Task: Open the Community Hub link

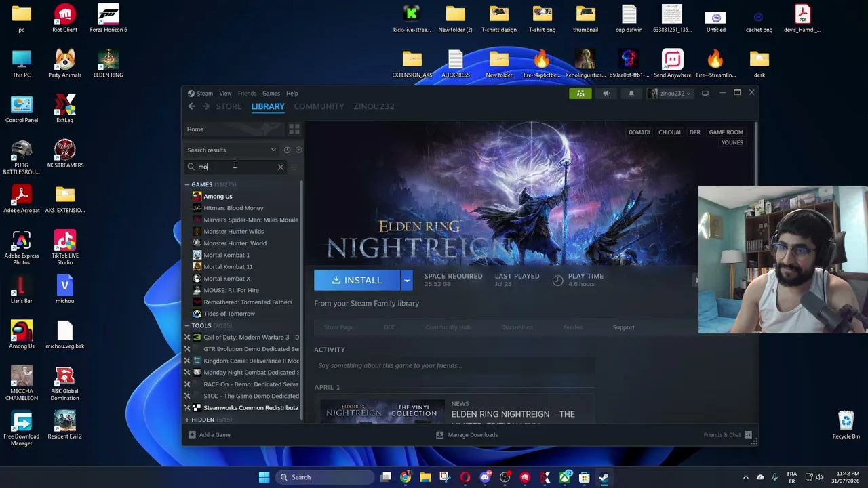Action: click(448, 327)
